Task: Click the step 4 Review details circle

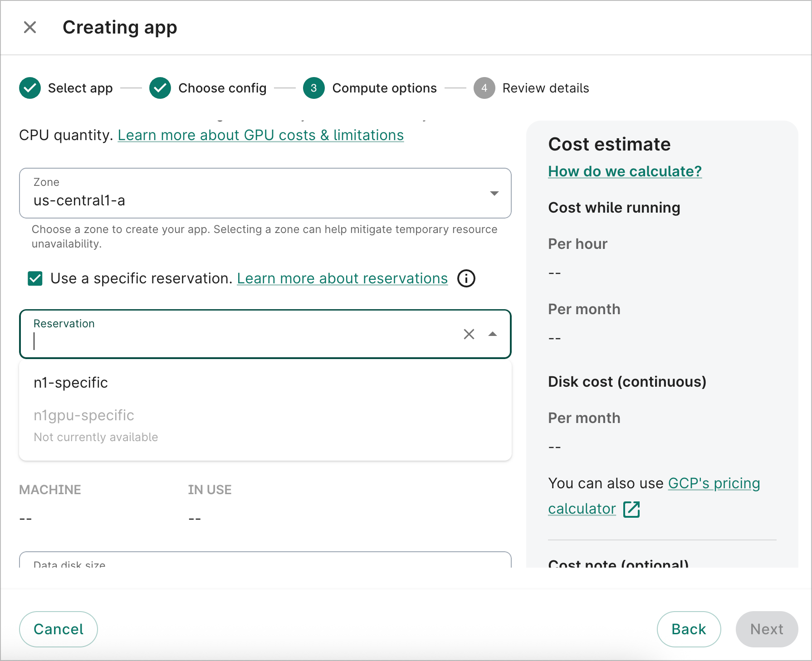Action: pos(484,88)
